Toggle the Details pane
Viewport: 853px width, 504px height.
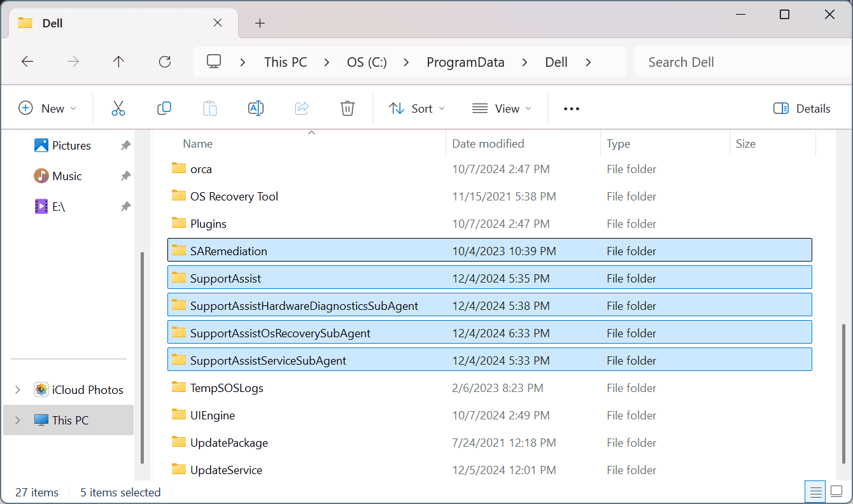(x=802, y=109)
